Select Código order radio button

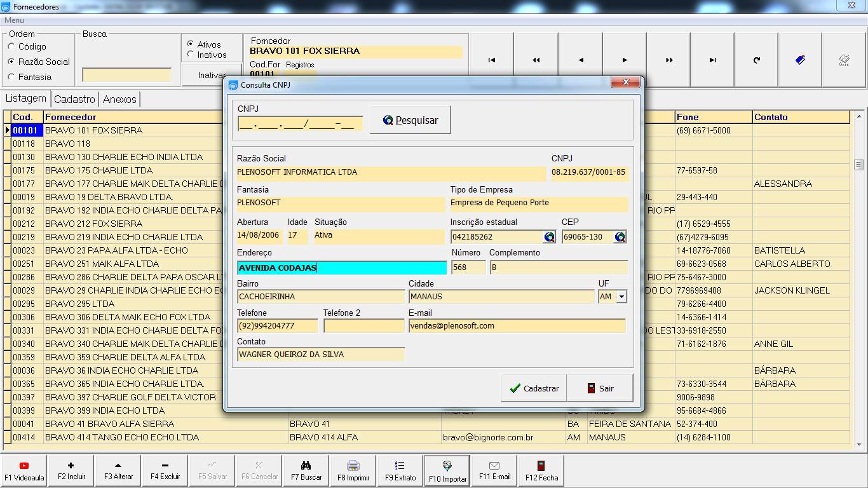click(11, 46)
